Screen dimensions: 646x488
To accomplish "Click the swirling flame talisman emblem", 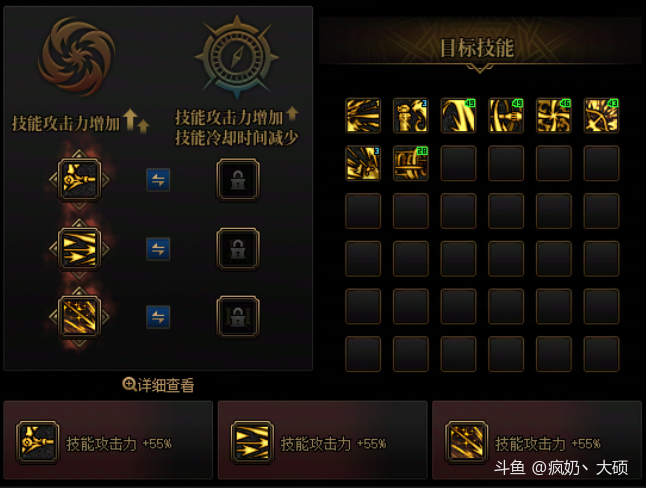I will tap(77, 56).
